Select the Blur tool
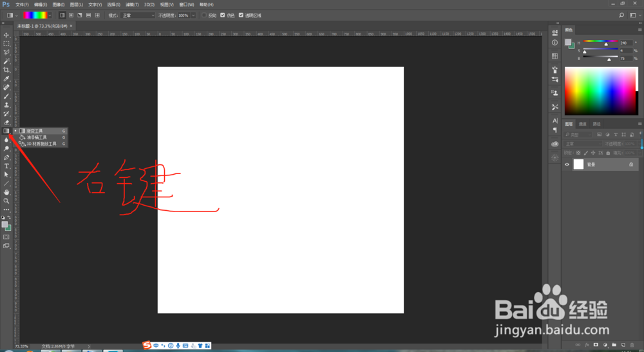The height and width of the screenshot is (352, 644). pos(6,140)
